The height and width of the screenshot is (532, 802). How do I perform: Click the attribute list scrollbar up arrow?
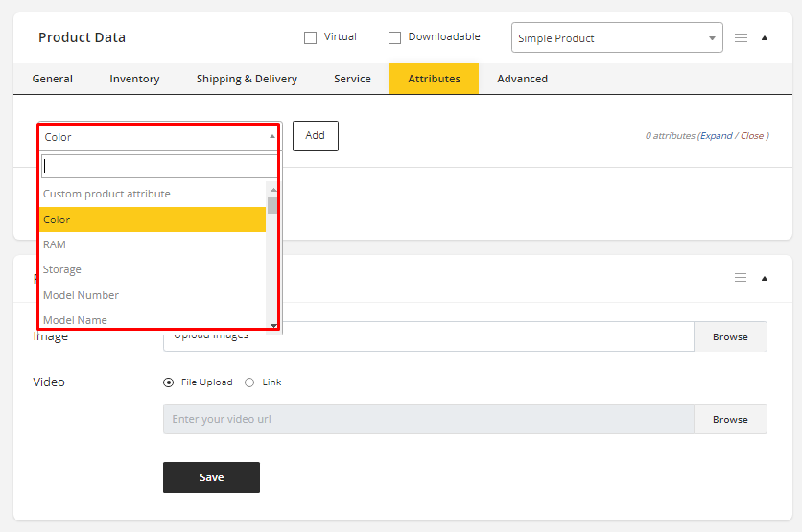[x=272, y=190]
